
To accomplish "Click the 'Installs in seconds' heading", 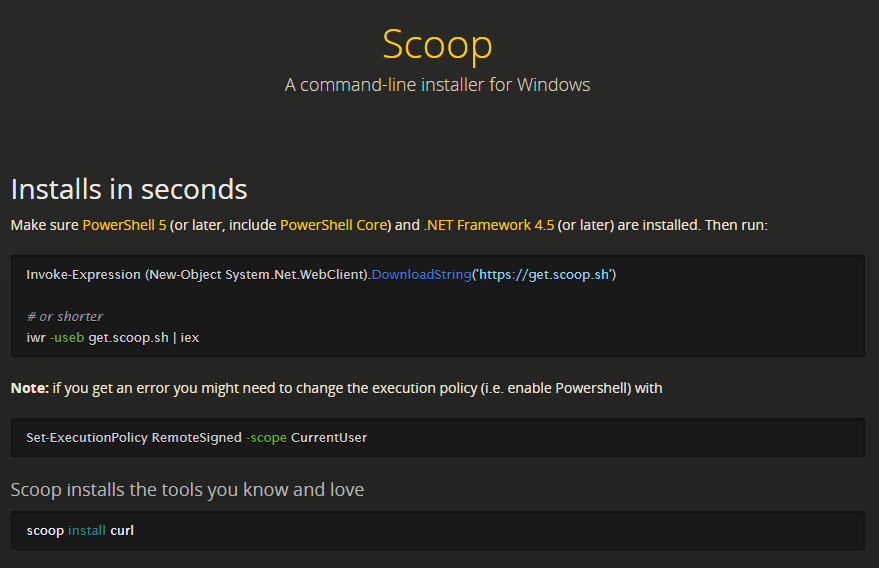I will click(x=128, y=188).
